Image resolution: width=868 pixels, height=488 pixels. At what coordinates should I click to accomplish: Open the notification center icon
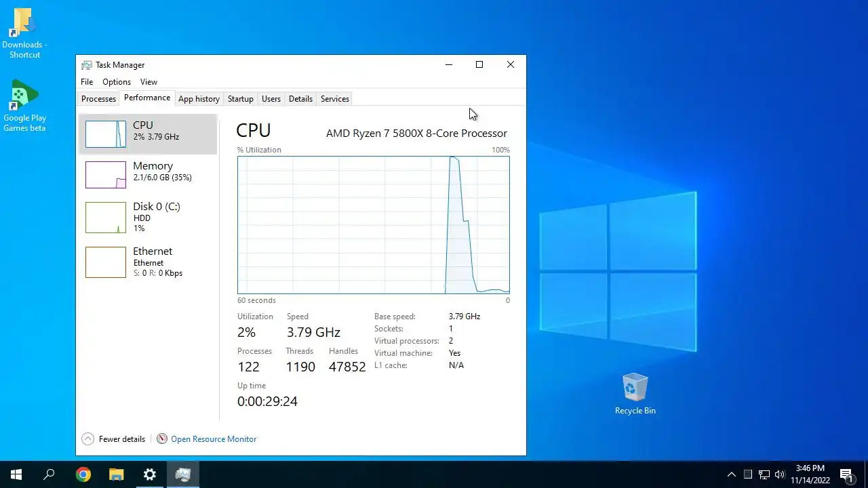846,474
